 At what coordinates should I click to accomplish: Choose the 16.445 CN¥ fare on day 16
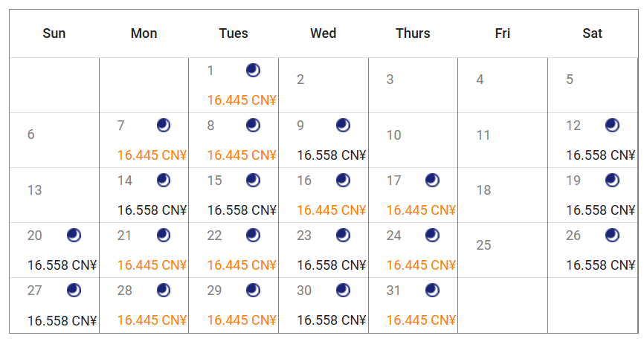point(332,210)
